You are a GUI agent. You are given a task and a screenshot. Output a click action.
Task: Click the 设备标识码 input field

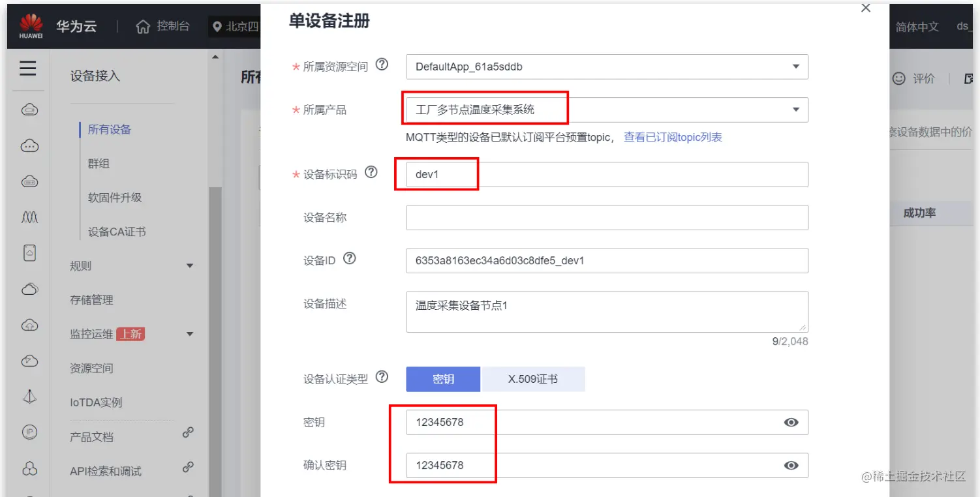[x=607, y=175]
